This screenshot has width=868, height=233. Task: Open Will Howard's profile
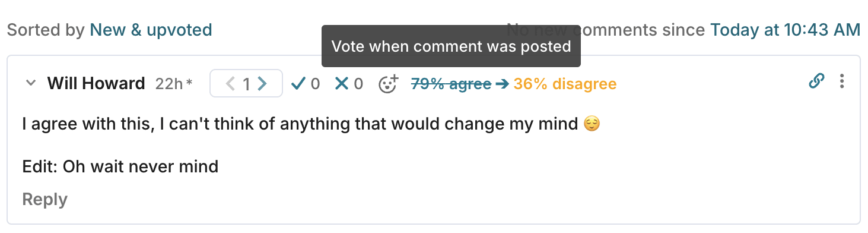tap(96, 83)
